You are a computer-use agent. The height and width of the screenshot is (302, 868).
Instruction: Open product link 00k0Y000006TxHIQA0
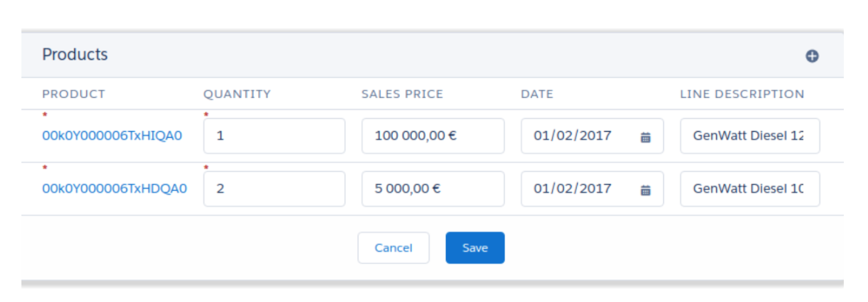(112, 136)
